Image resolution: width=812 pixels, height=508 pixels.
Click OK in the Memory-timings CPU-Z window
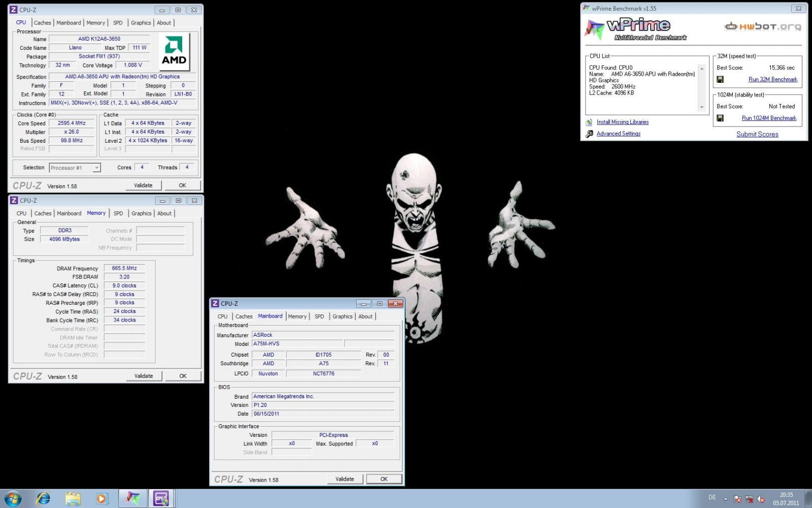coord(183,376)
